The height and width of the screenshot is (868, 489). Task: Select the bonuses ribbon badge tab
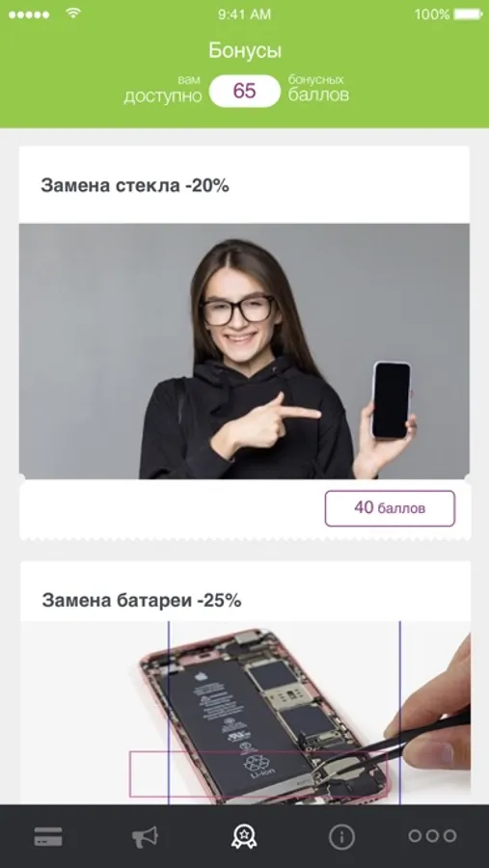pyautogui.click(x=244, y=836)
